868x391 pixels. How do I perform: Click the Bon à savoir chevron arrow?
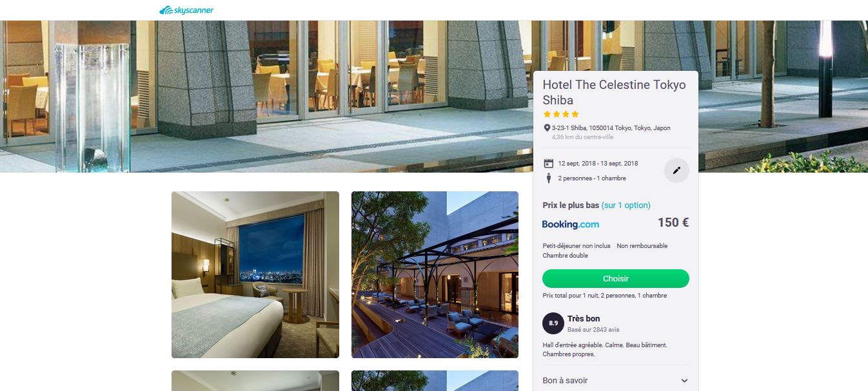click(684, 381)
